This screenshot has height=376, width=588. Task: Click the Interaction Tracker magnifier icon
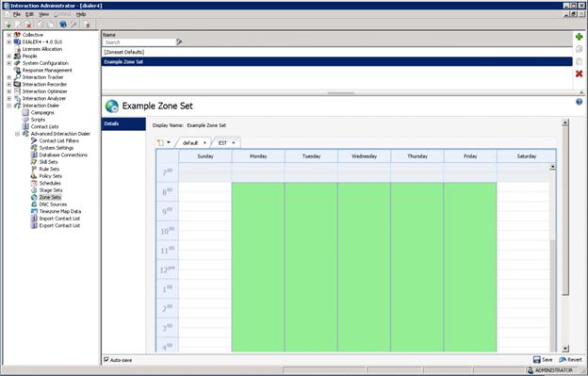tap(17, 77)
